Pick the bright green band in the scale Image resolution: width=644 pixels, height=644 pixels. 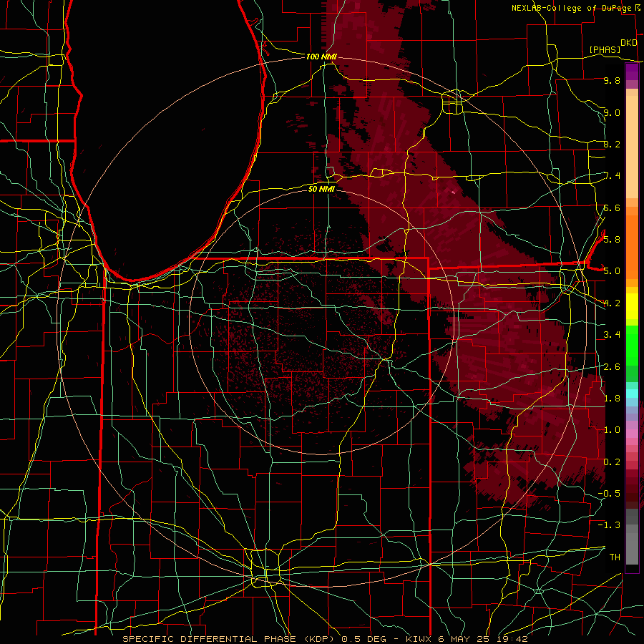(632, 346)
